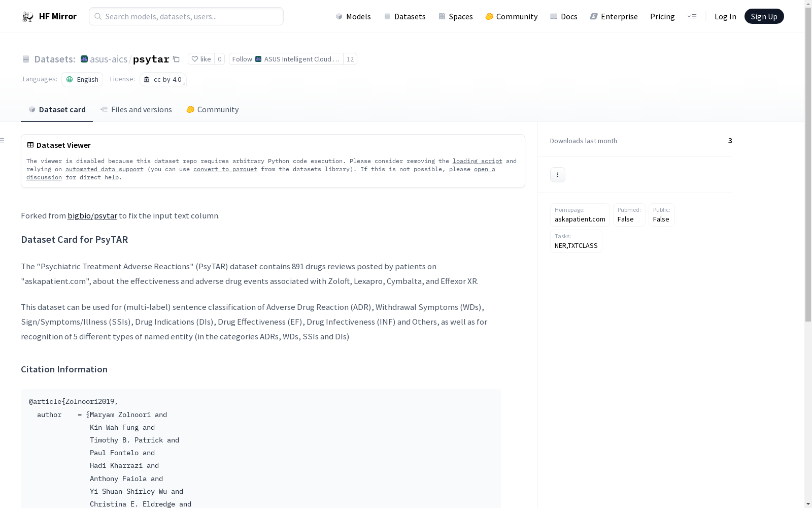812x508 pixels.
Task: Click the Downloads last month label
Action: tap(584, 141)
